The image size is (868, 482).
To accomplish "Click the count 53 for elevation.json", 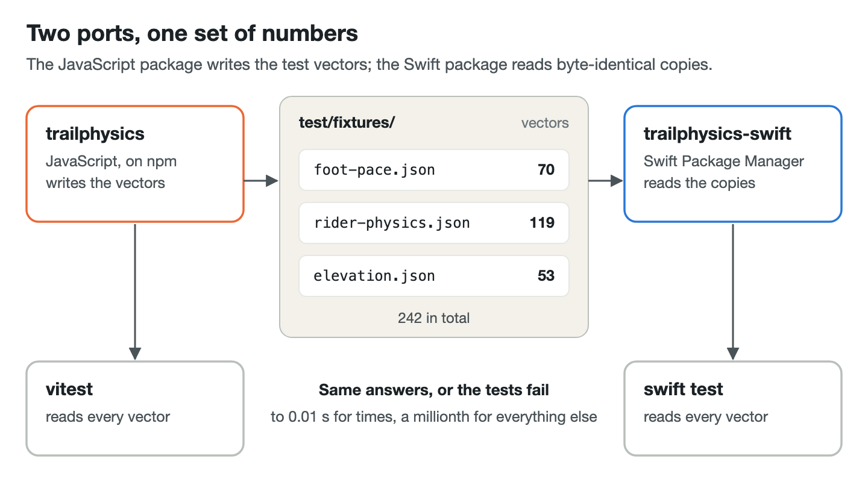I will [x=546, y=276].
